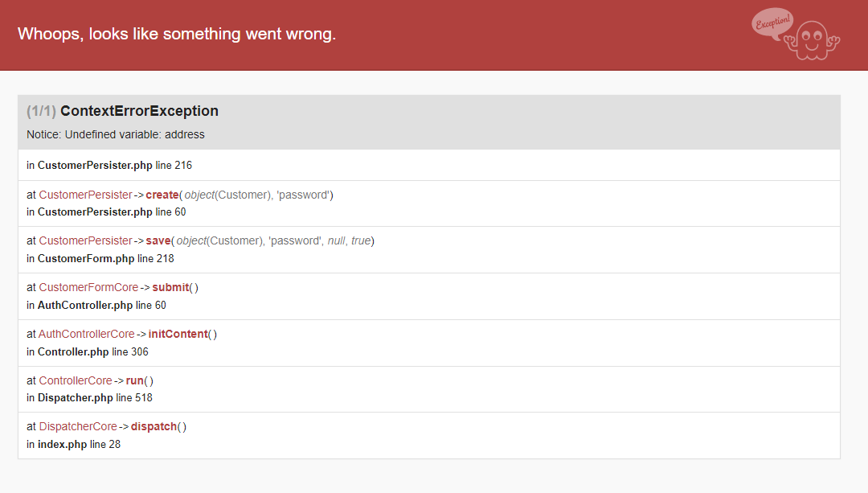Click the create method name in the trace
The width and height of the screenshot is (868, 493).
pyautogui.click(x=162, y=195)
